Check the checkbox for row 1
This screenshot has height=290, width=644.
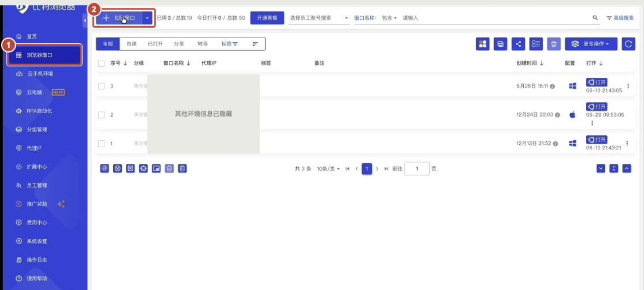click(x=102, y=144)
